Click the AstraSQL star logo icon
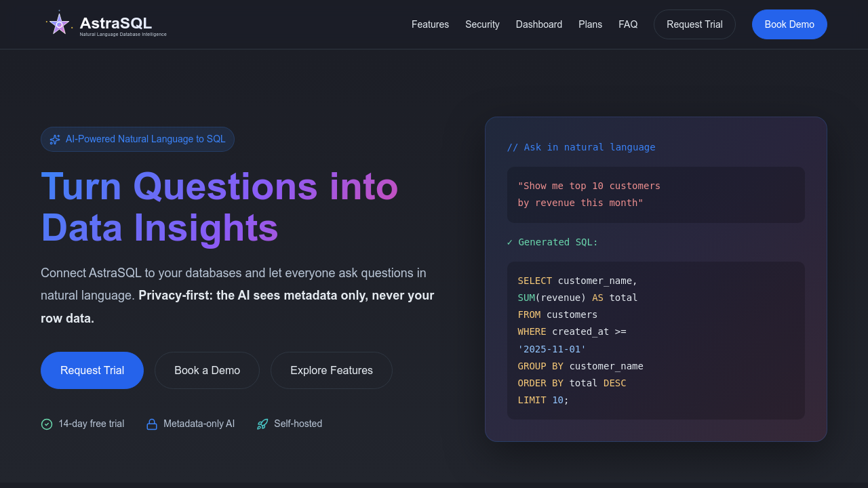This screenshot has width=868, height=488. coord(59,23)
